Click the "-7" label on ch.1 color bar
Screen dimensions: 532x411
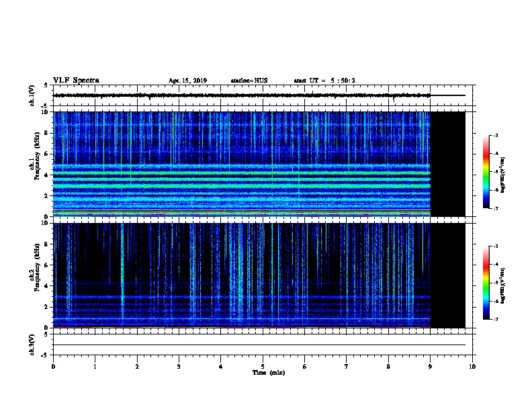point(496,208)
